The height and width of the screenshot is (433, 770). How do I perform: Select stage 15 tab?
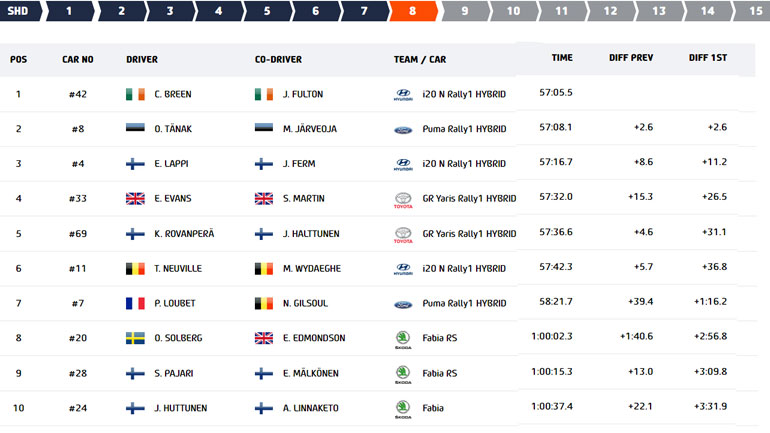[x=753, y=11]
